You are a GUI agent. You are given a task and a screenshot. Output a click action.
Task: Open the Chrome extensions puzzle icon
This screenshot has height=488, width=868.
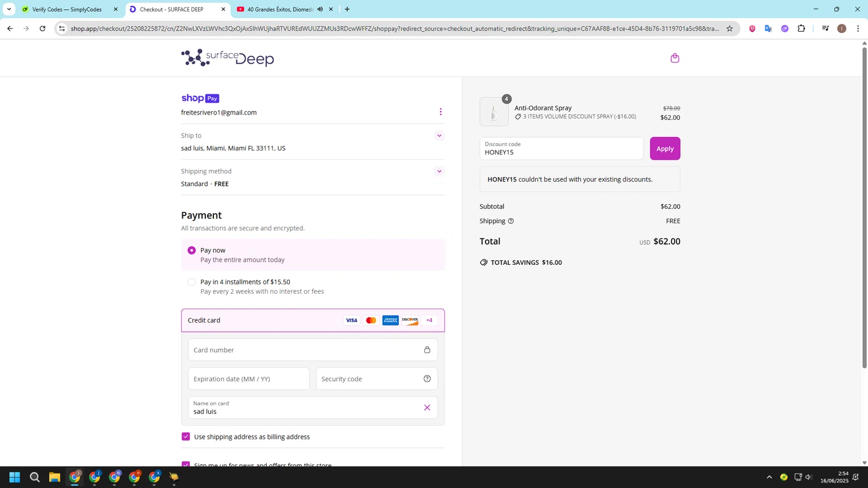(801, 28)
